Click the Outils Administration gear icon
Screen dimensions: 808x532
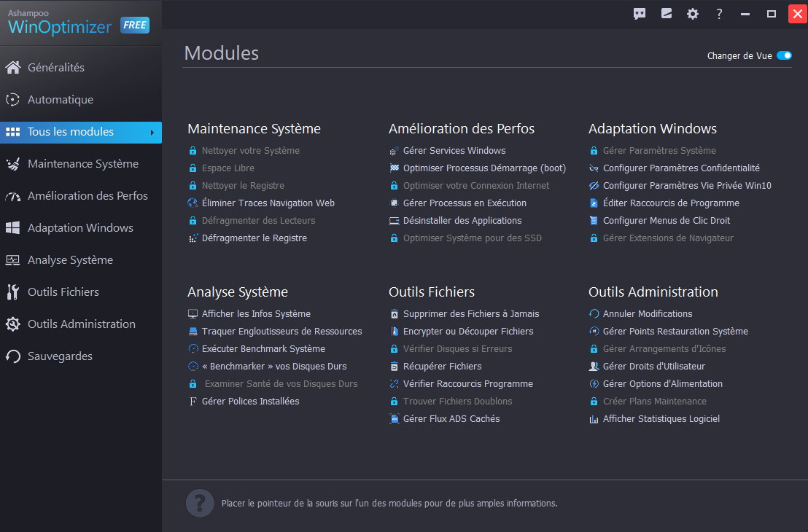pos(12,324)
